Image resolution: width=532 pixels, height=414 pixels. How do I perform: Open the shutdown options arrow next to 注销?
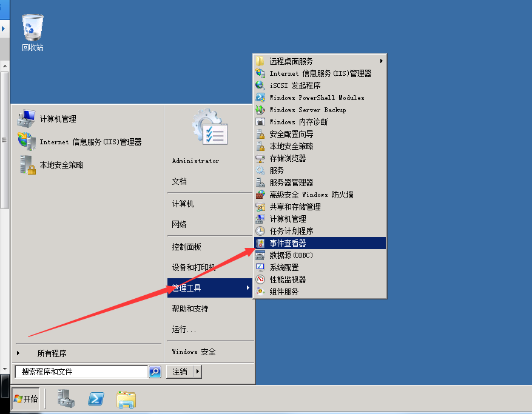point(198,372)
